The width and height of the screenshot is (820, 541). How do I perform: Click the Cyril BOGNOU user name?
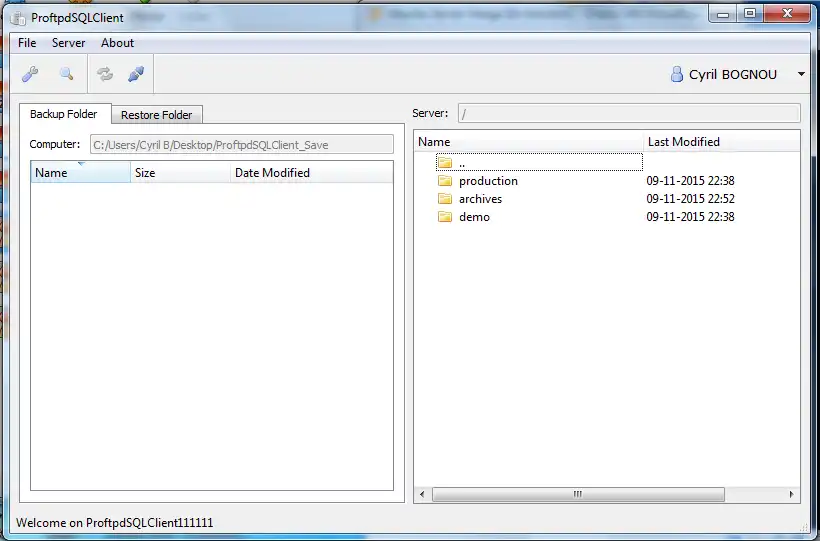(733, 75)
